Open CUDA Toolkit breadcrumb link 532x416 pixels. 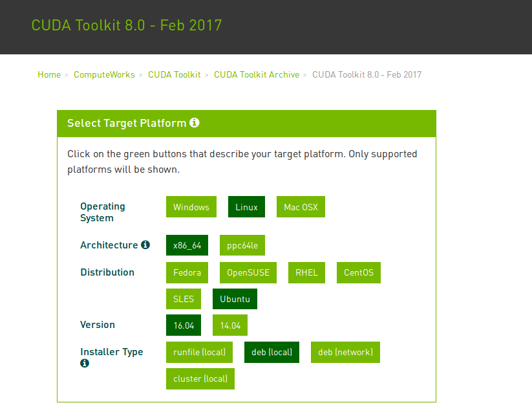175,74
